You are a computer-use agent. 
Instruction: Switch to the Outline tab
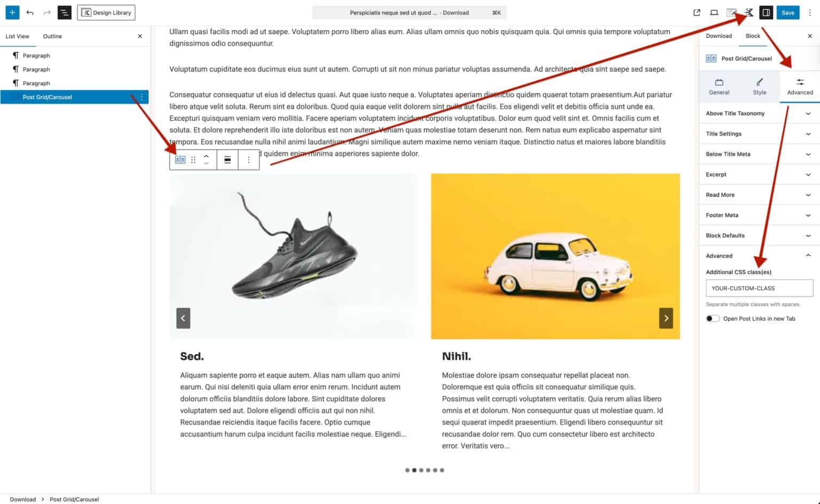(x=52, y=36)
